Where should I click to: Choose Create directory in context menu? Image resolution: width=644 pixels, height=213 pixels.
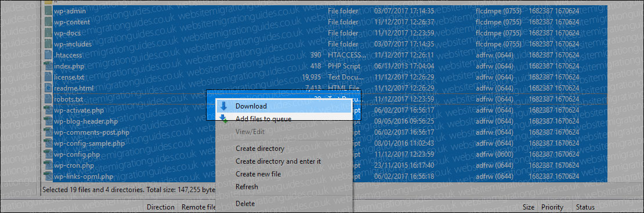point(284,149)
